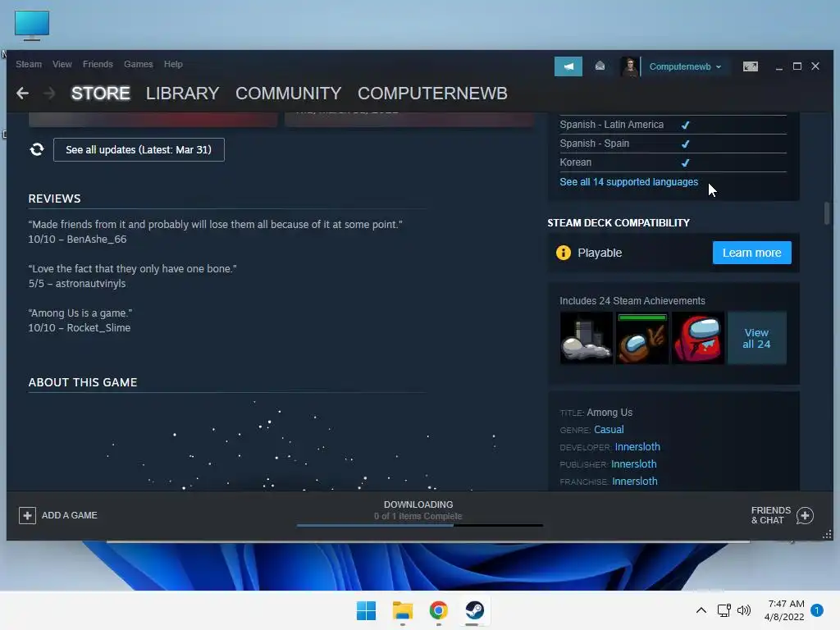Screen dimensions: 840x630
Task: Switch to the LIBRARY tab
Action: point(183,94)
